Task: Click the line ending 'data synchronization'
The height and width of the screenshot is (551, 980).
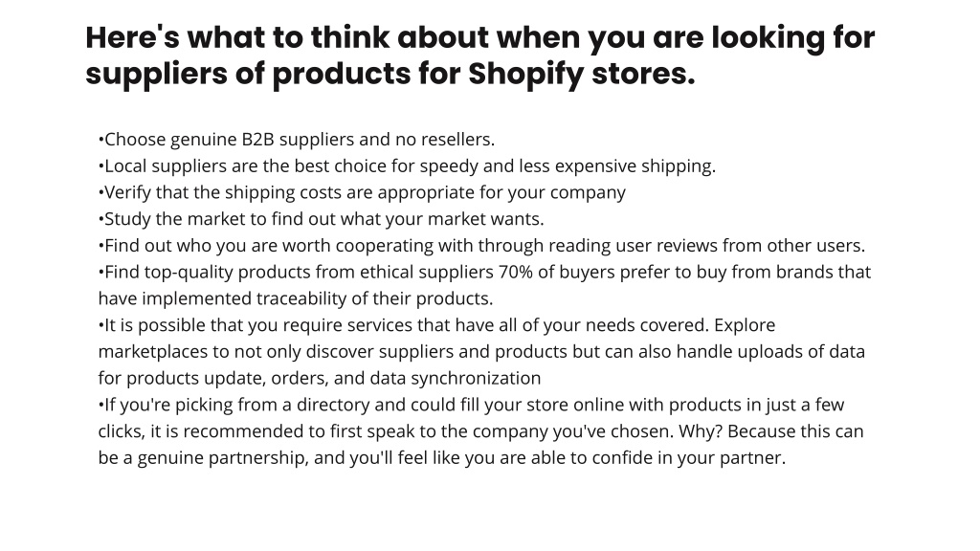Action: [x=320, y=379]
